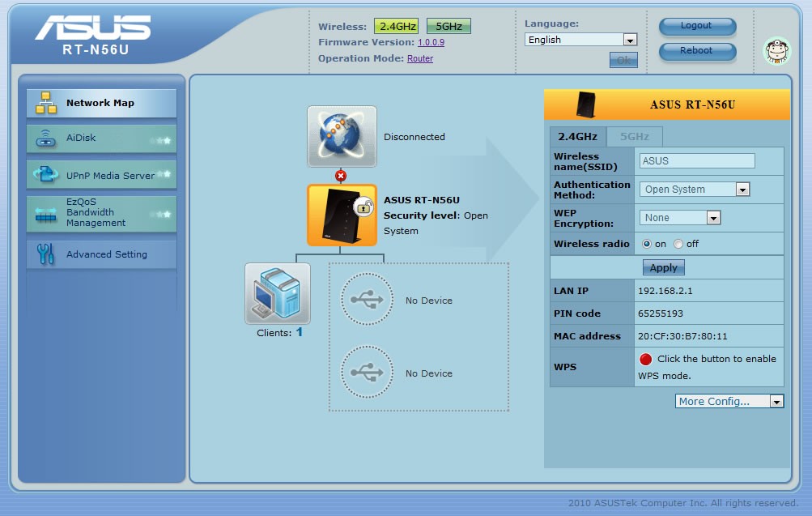812x516 pixels.
Task: Open Advanced Setting menu item
Action: coord(101,254)
